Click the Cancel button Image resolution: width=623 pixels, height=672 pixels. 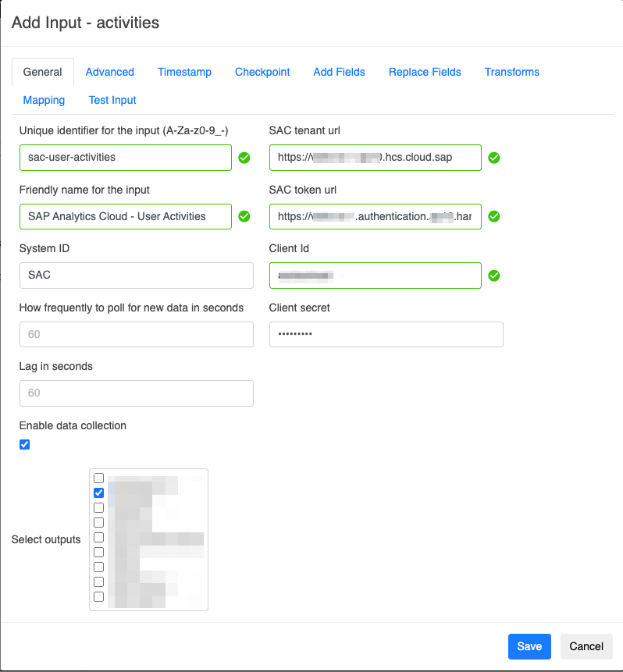[586, 646]
